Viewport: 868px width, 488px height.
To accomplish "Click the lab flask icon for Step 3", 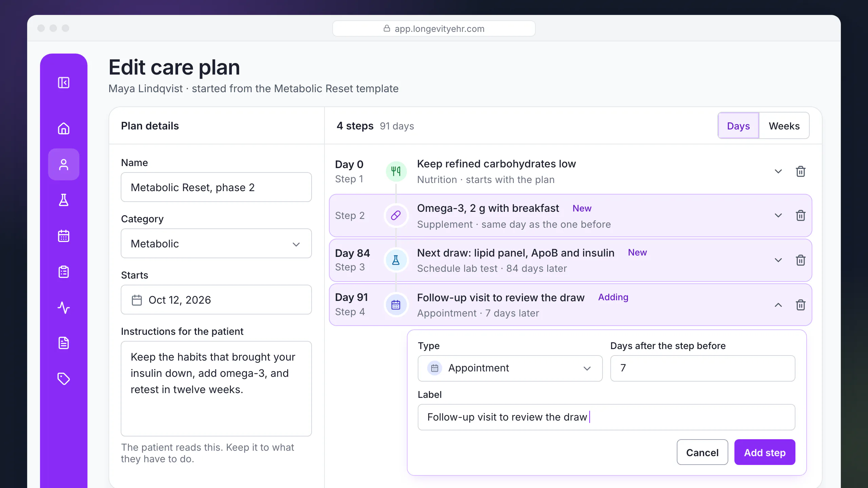I will [396, 260].
